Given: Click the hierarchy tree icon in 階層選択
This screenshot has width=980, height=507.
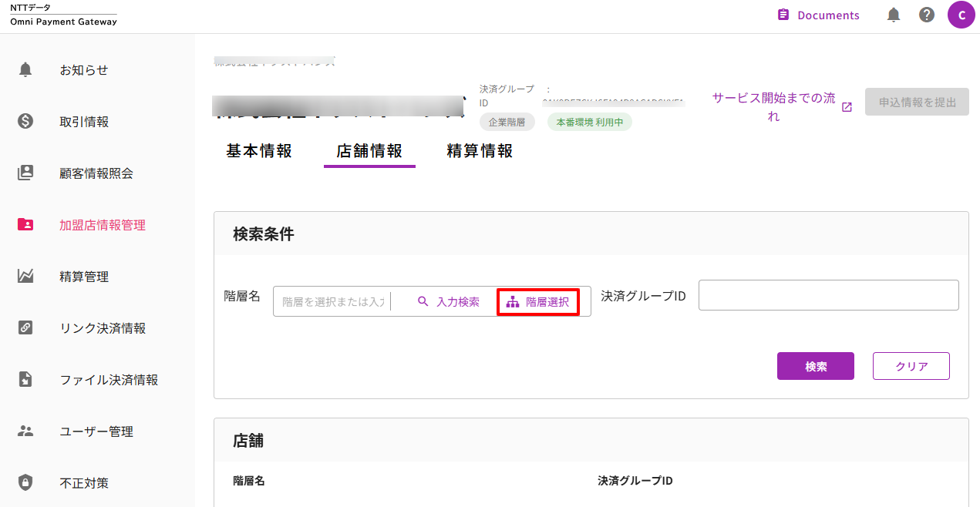Looking at the screenshot, I should click(513, 302).
